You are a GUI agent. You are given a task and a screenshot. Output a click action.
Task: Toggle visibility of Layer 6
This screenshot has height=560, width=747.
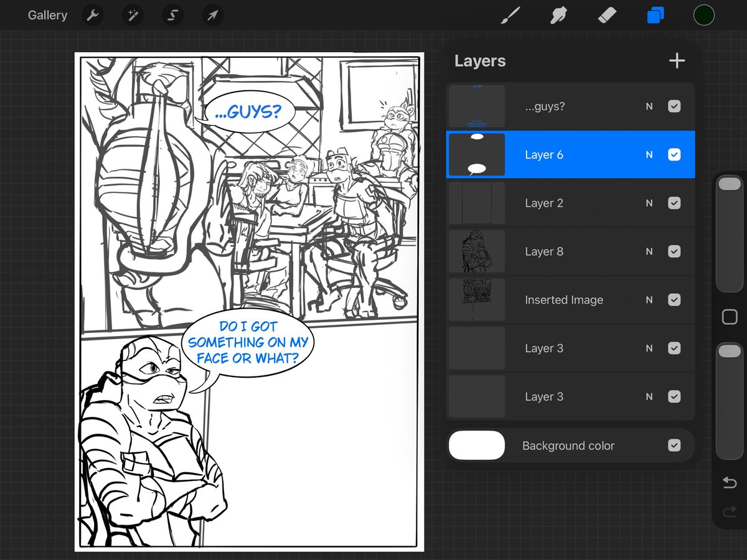tap(674, 155)
